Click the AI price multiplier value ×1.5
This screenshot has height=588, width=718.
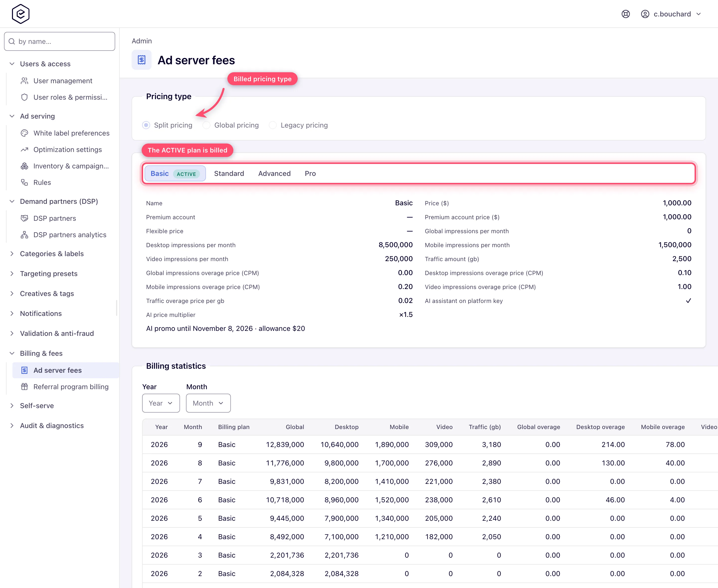[406, 315]
